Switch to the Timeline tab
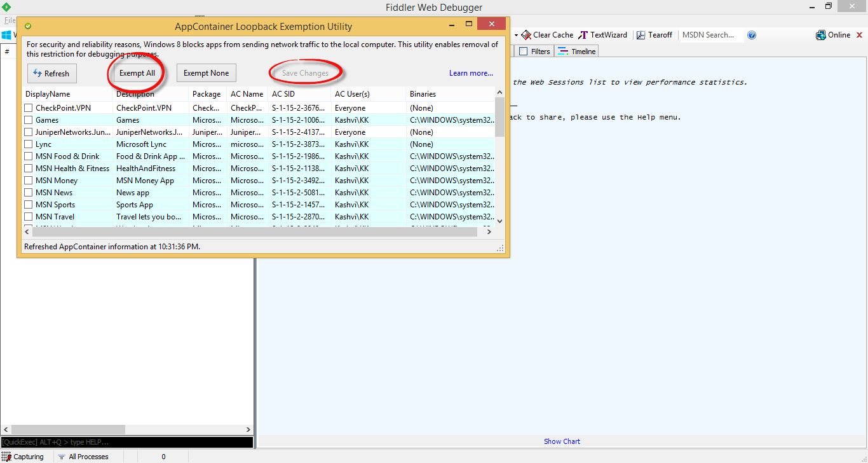 [x=577, y=52]
